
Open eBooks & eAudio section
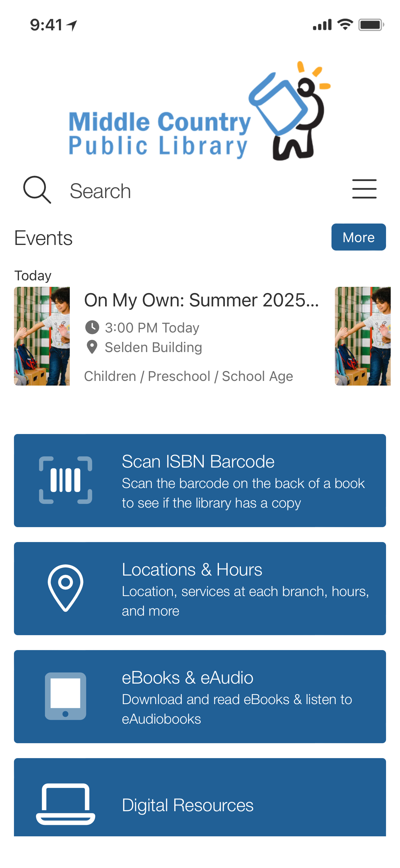point(200,697)
